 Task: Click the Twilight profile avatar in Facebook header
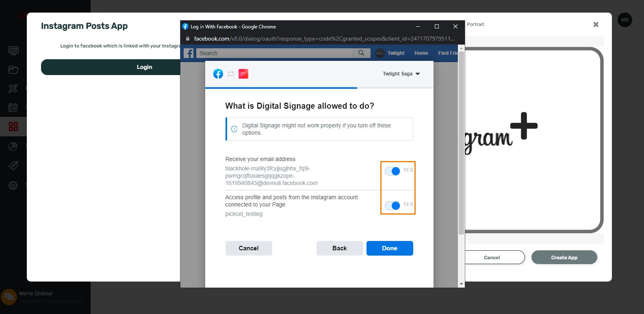(380, 53)
